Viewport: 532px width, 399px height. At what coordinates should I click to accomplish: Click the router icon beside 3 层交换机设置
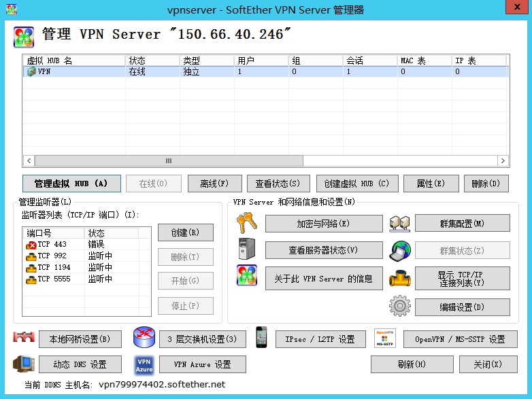[x=144, y=337]
